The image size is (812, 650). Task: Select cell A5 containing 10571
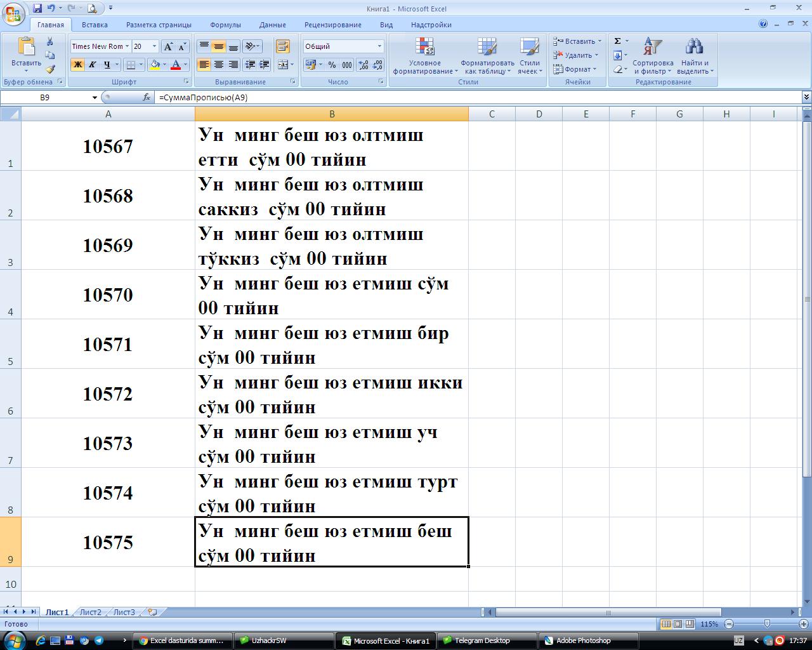(108, 344)
